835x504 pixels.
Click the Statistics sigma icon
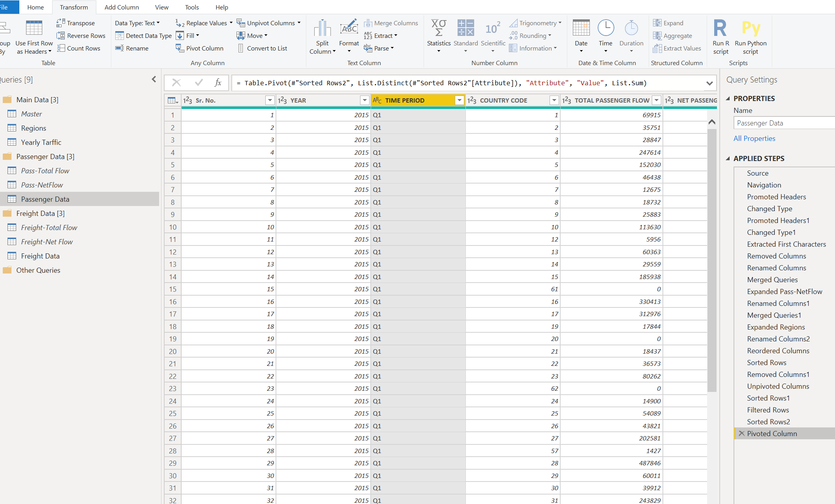pyautogui.click(x=439, y=28)
